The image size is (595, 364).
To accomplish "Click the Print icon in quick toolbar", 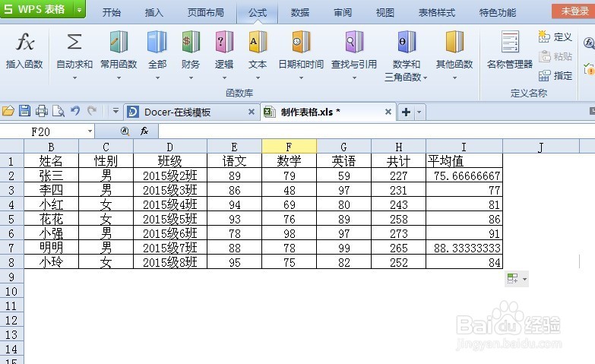I will tap(41, 111).
